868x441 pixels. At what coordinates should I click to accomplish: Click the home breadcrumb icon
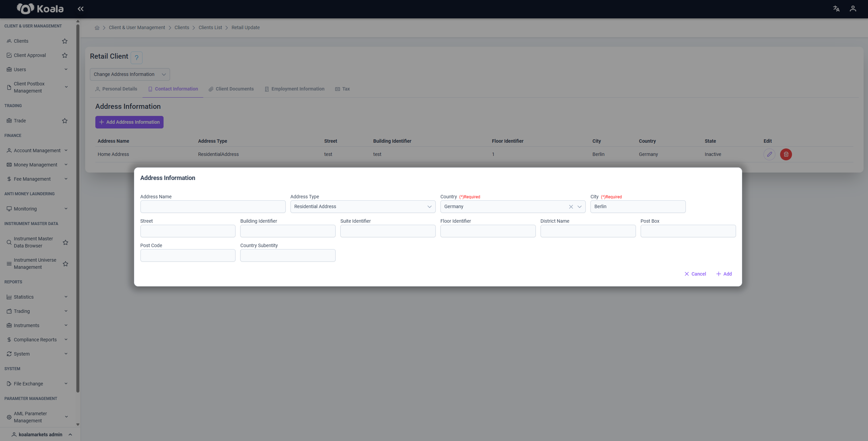click(x=97, y=28)
